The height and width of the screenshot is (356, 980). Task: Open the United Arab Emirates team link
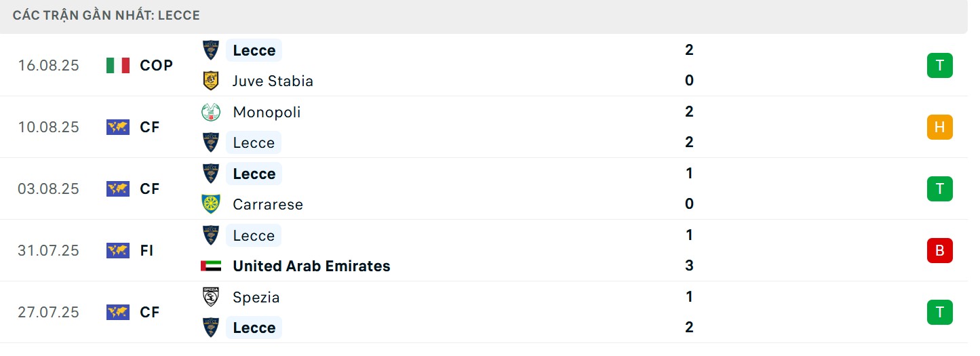pyautogui.click(x=311, y=266)
